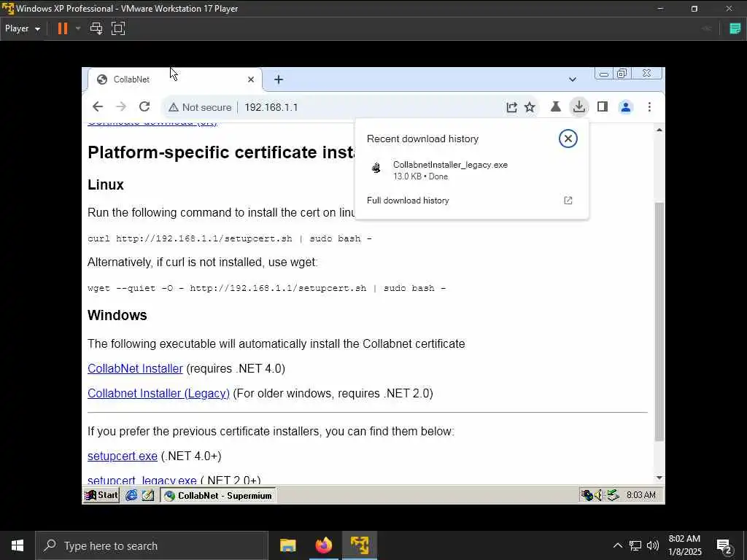Click the Not secure warning indicator
Image resolution: width=747 pixels, height=560 pixels.
[x=200, y=107]
